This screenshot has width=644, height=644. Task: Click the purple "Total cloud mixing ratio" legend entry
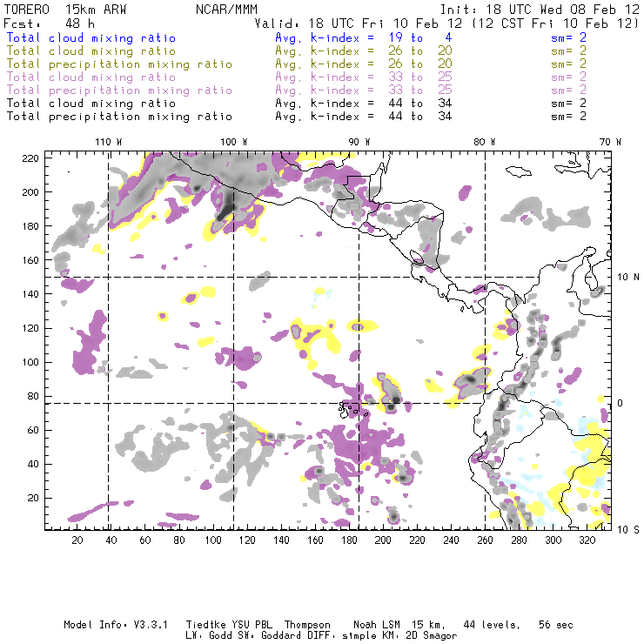coord(91,77)
